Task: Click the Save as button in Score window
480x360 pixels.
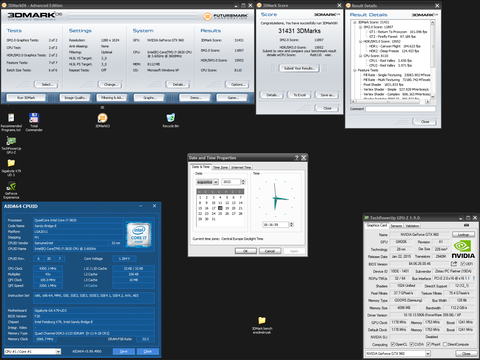Action: 327,95
